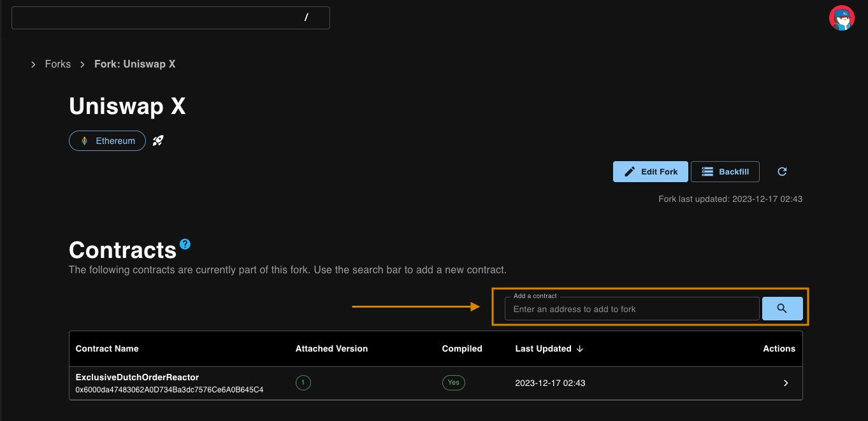Open the Contracts help question mark
This screenshot has height=421, width=868.
(x=185, y=244)
